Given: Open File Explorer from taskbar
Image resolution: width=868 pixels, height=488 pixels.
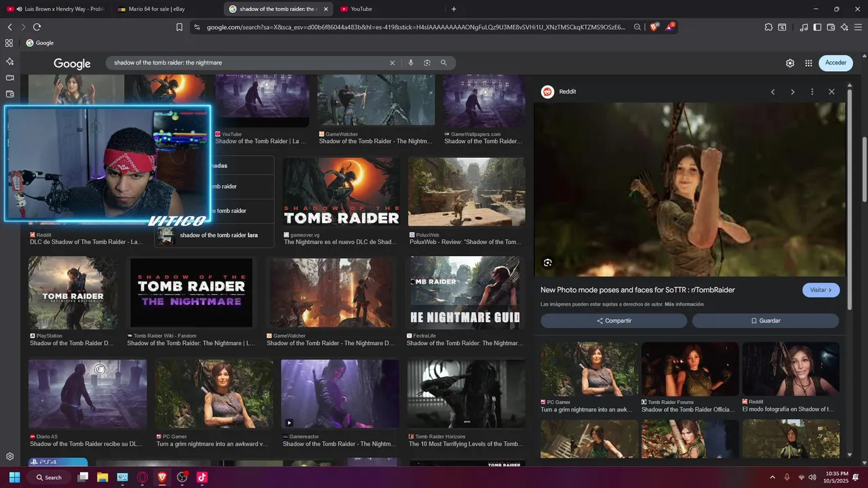Looking at the screenshot, I should pyautogui.click(x=102, y=477).
